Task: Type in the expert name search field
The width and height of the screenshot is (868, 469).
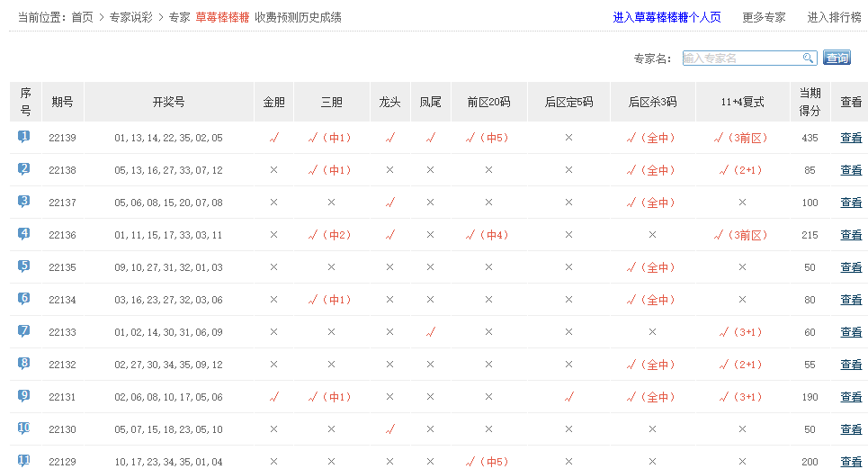Action: [x=741, y=59]
